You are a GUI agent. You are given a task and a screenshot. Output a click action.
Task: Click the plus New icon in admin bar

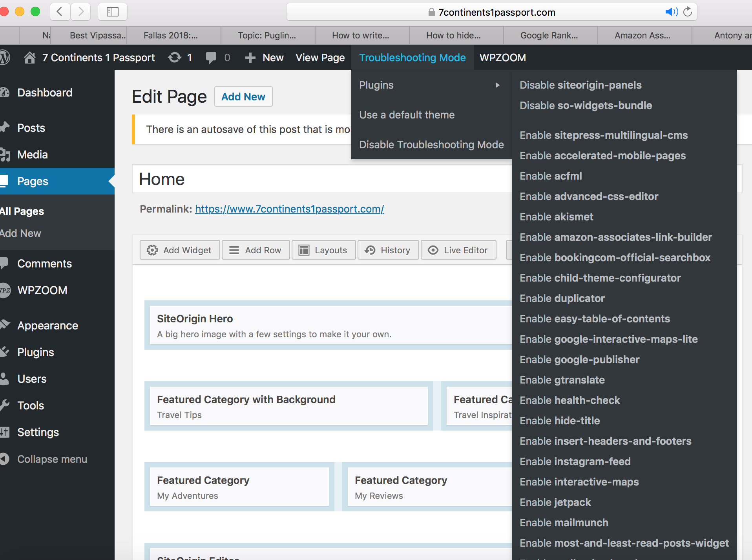click(x=250, y=58)
